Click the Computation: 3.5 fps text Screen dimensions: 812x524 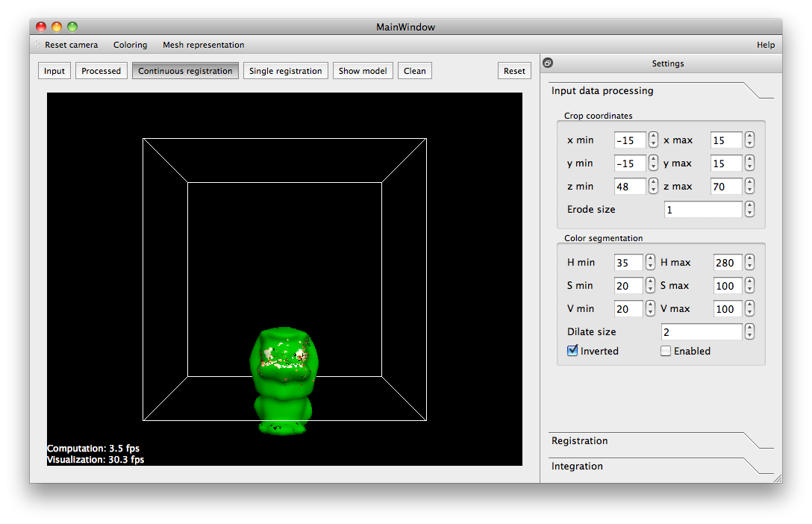tap(93, 449)
